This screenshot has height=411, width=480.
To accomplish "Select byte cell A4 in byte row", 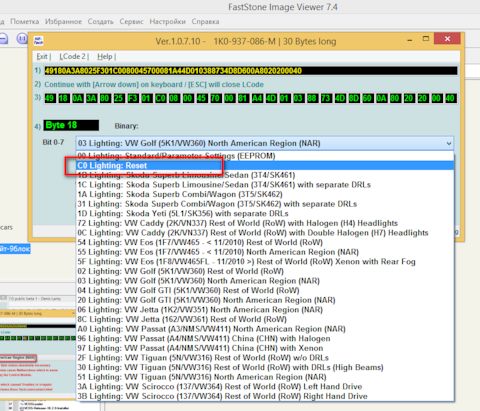I will point(257,98).
